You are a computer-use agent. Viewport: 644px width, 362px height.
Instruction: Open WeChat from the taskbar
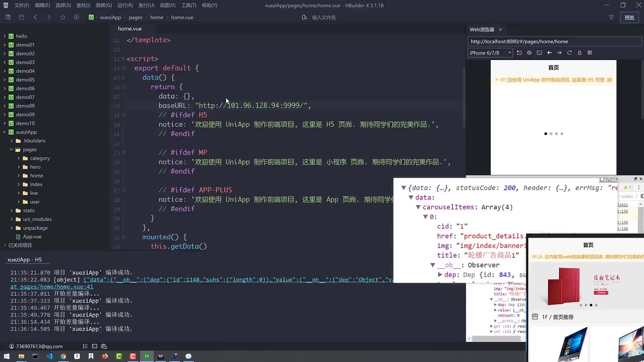pyautogui.click(x=189, y=356)
